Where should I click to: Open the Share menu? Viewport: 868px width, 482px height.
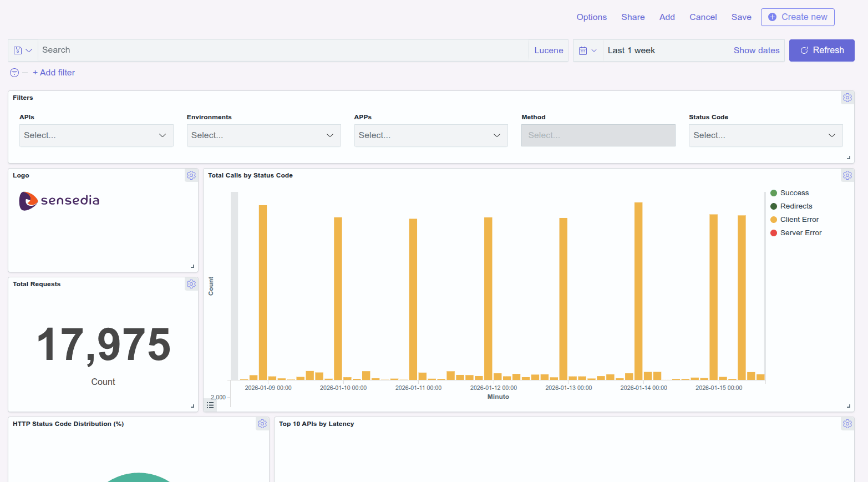(633, 17)
